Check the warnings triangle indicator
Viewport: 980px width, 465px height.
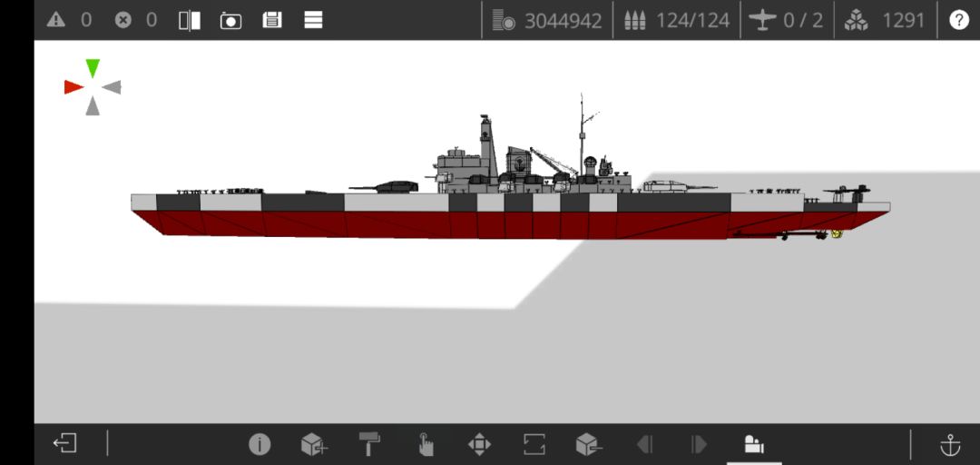tap(55, 20)
